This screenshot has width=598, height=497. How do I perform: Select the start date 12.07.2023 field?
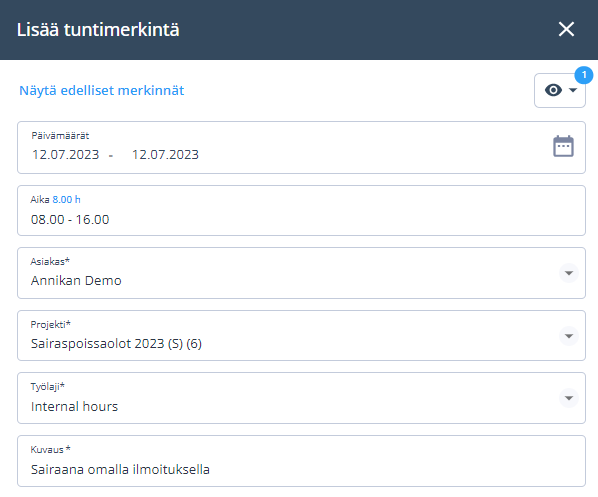pos(66,155)
